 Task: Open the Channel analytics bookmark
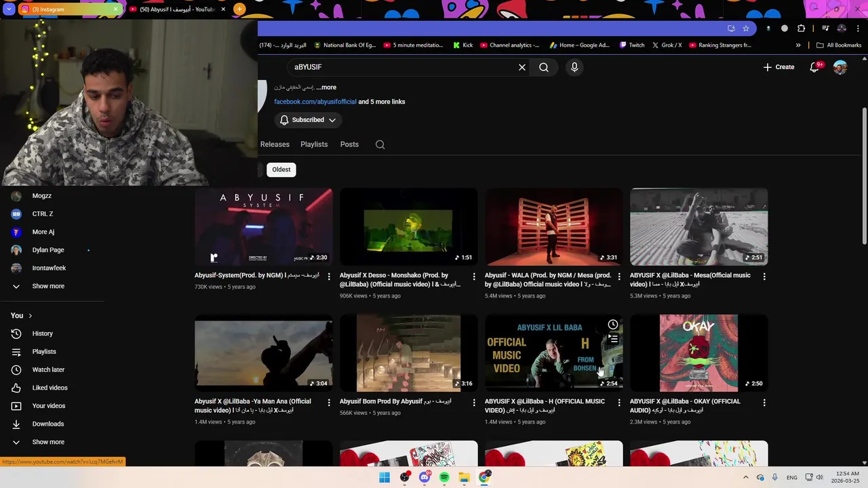[x=510, y=45]
